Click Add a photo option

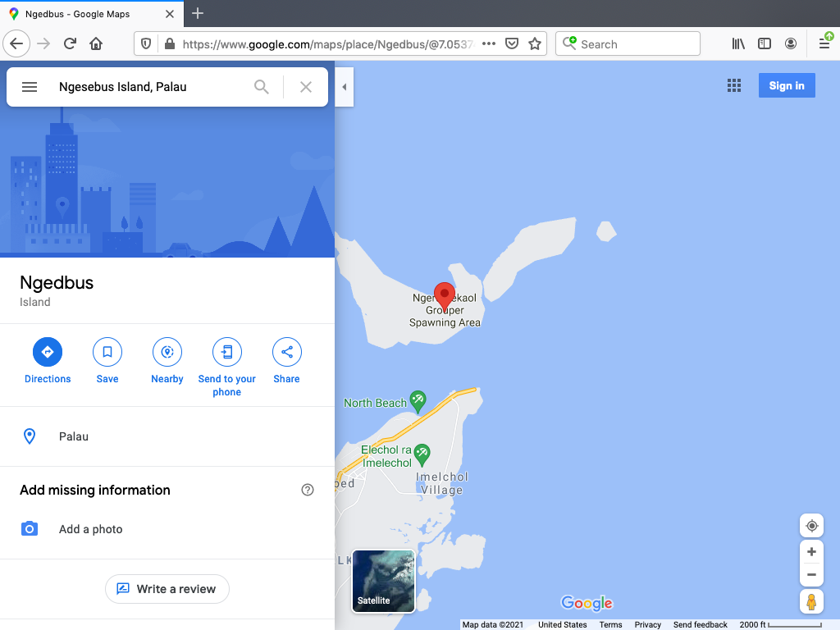click(x=90, y=529)
